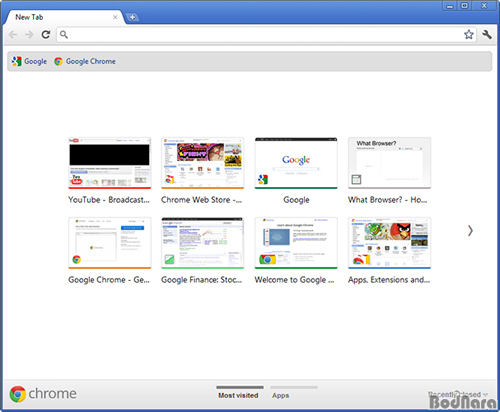The width and height of the screenshot is (500, 412).
Task: Open the YouTube thumbnail
Action: click(110, 163)
